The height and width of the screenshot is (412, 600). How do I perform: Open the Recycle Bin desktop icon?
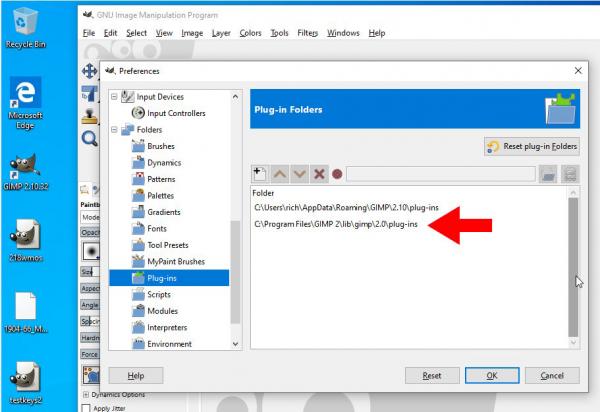tap(25, 28)
